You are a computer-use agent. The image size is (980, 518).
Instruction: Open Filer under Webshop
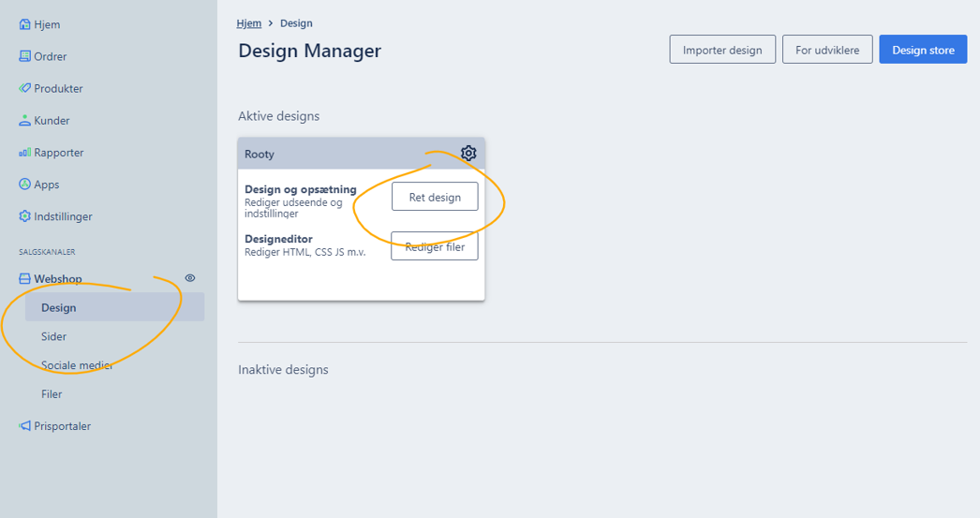coord(52,393)
